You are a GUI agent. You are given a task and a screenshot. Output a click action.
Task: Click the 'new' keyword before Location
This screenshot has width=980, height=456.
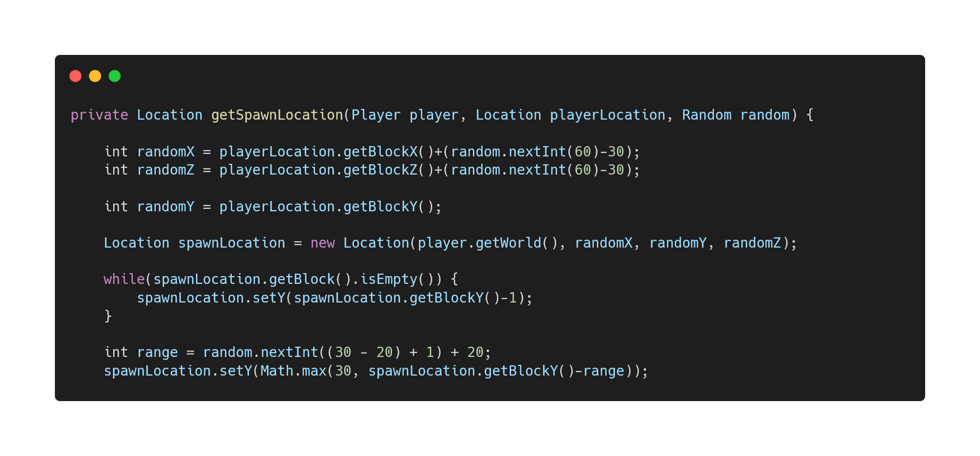pyautogui.click(x=322, y=243)
